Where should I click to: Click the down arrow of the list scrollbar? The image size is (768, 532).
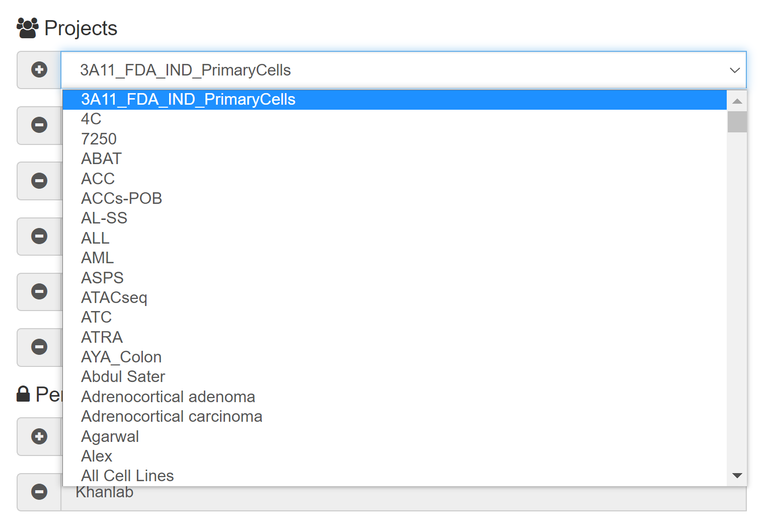(x=737, y=476)
